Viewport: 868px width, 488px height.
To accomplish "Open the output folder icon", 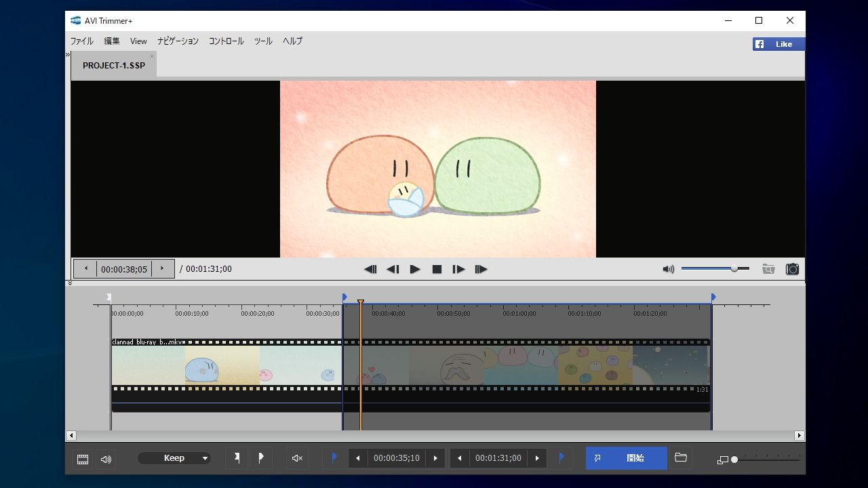I will coord(681,458).
